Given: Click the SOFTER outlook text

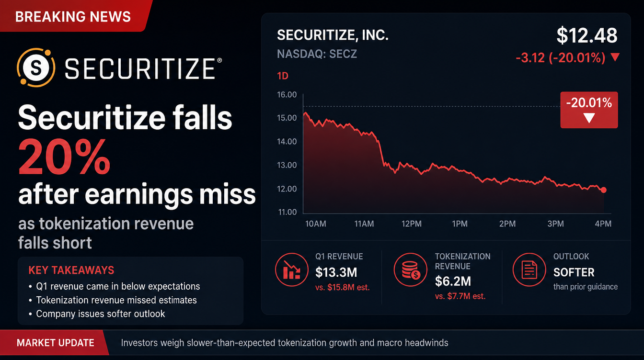Looking at the screenshot, I should point(574,272).
